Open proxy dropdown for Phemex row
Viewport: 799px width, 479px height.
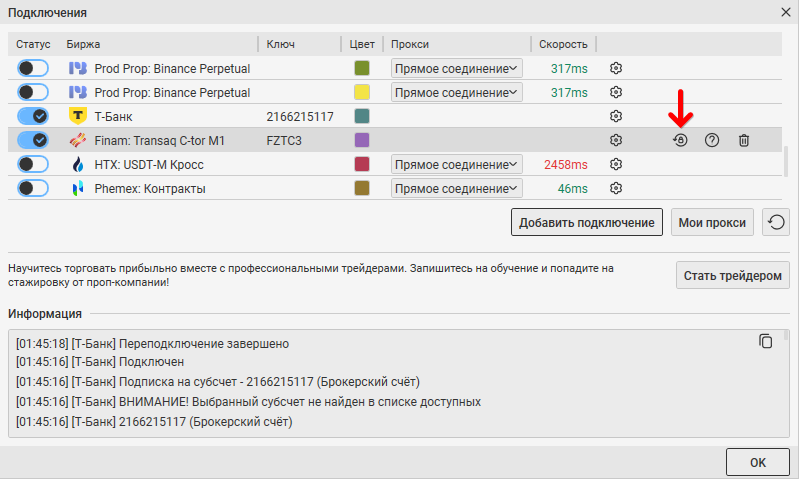pos(457,188)
